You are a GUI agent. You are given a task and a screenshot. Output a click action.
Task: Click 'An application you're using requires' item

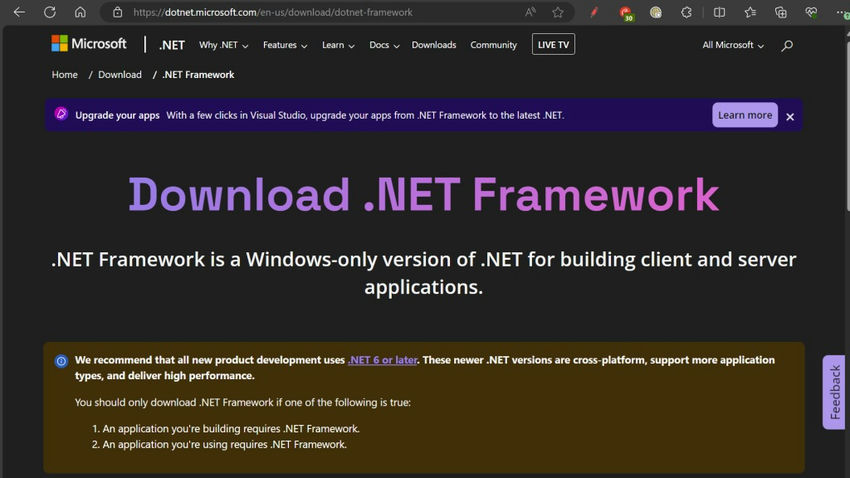[x=224, y=444]
